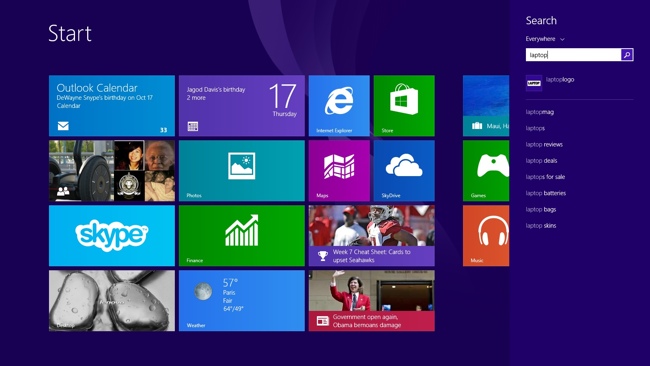Open the Desktop tile thumbnail
The image size is (650, 366).
[112, 301]
